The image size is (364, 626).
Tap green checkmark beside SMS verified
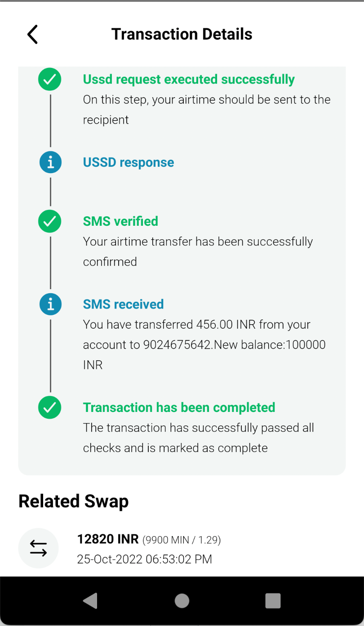50,221
